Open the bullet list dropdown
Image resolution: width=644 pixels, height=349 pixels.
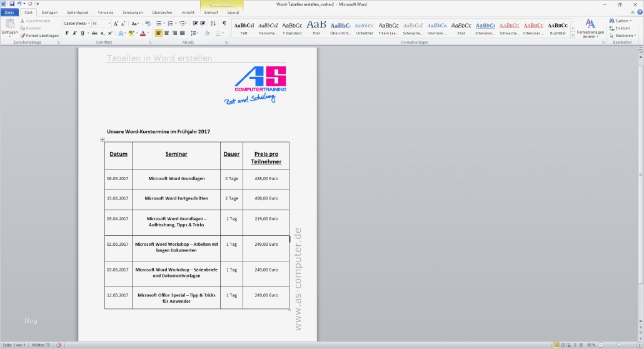[x=164, y=24]
